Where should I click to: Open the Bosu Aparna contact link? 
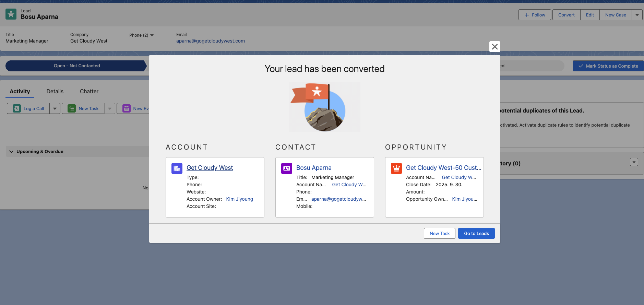coord(314,168)
